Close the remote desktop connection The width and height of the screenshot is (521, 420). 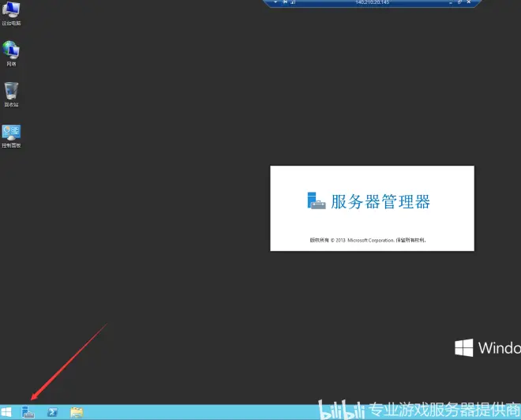tap(469, 2)
